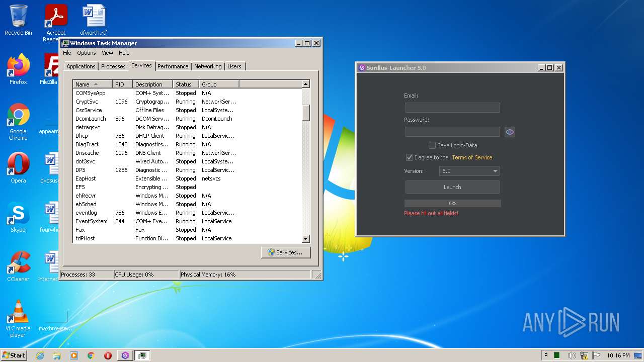Switch to the Performance tab

pyautogui.click(x=173, y=66)
